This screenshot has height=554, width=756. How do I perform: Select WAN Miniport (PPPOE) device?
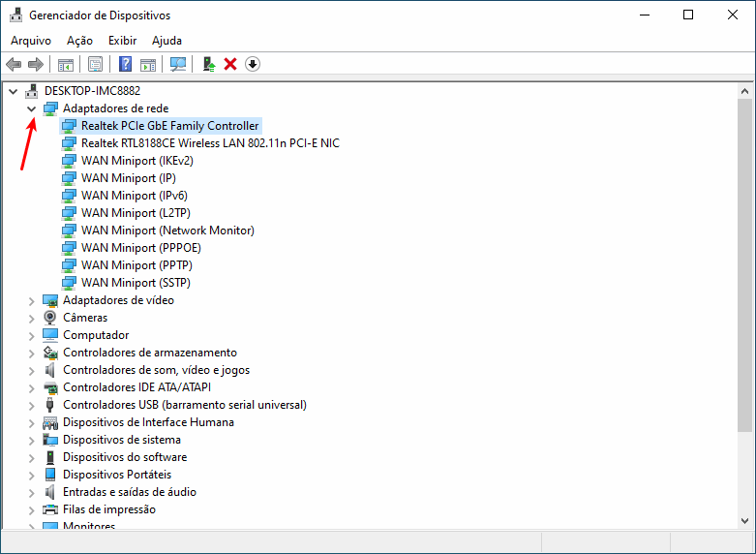coord(140,248)
